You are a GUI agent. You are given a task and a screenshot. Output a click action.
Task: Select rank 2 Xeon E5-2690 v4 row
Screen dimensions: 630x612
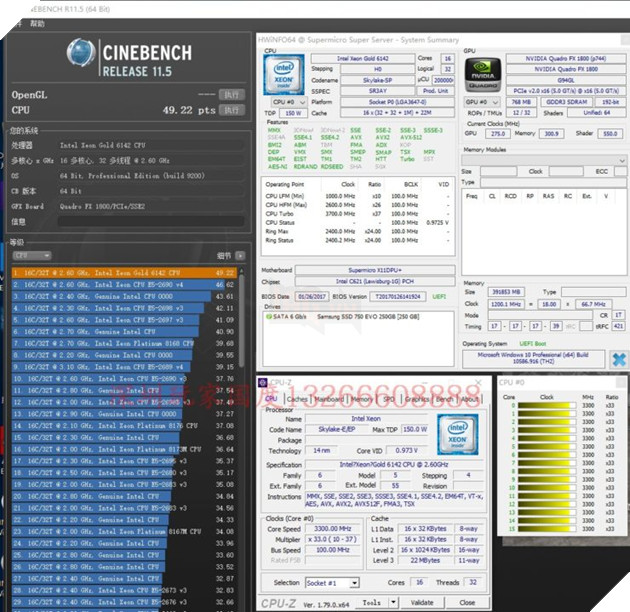click(124, 285)
